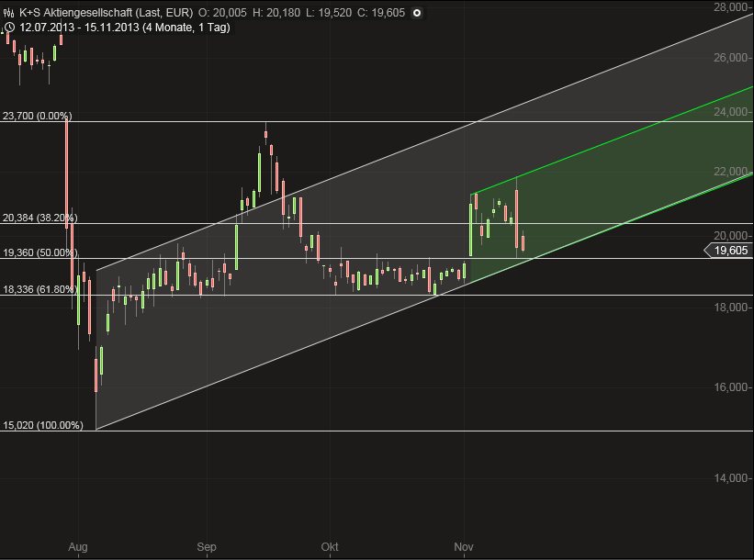
Task: Click the 23,700 (0.00%) Fibonacci label
Action: [x=38, y=116]
